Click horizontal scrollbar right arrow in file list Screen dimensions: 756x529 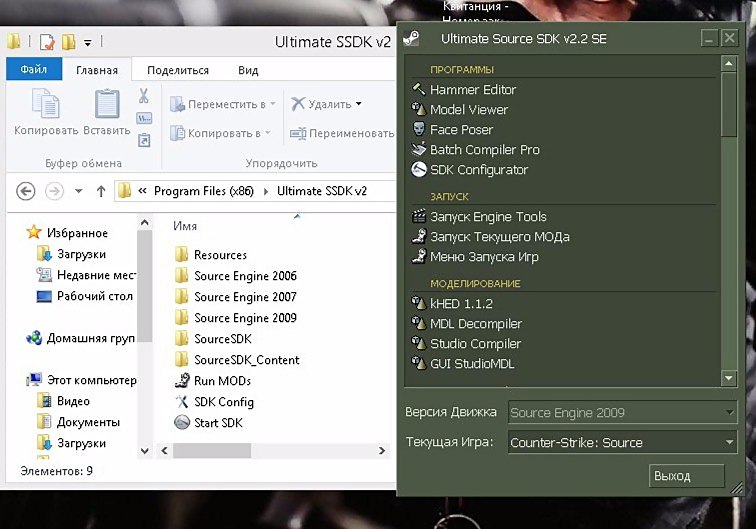point(382,451)
